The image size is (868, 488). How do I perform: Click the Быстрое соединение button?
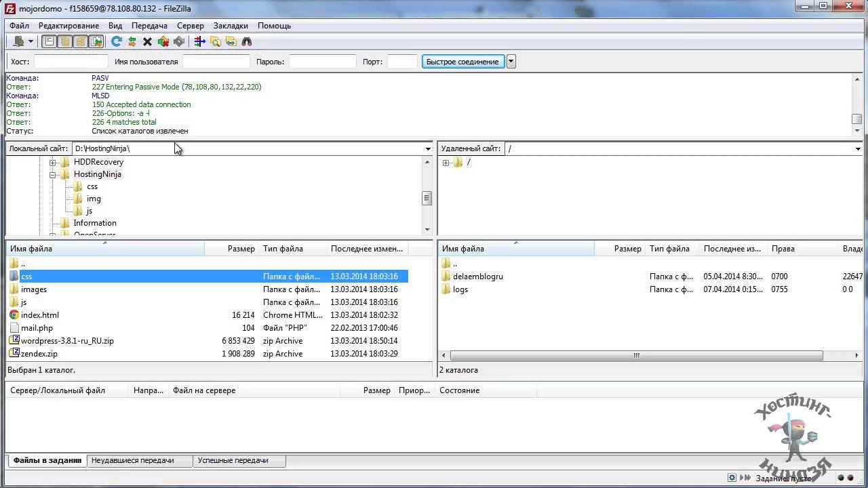click(x=462, y=62)
